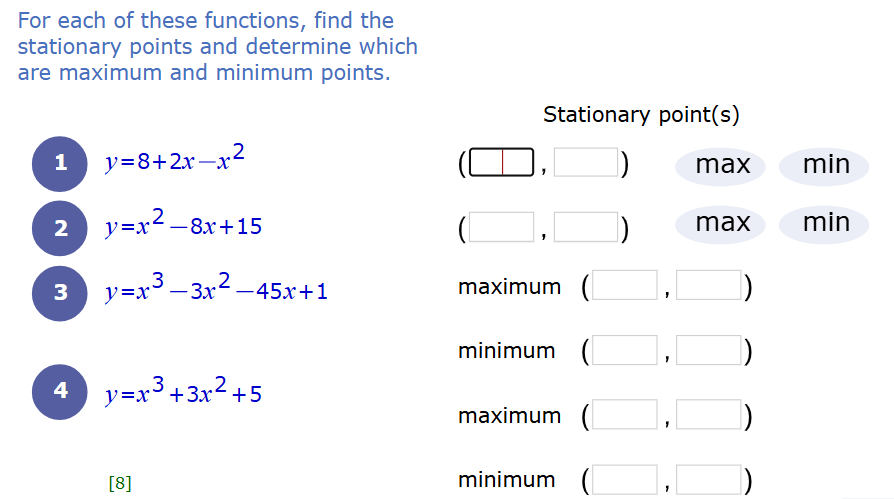Focus the y-coordinate box for question 1

(x=586, y=163)
